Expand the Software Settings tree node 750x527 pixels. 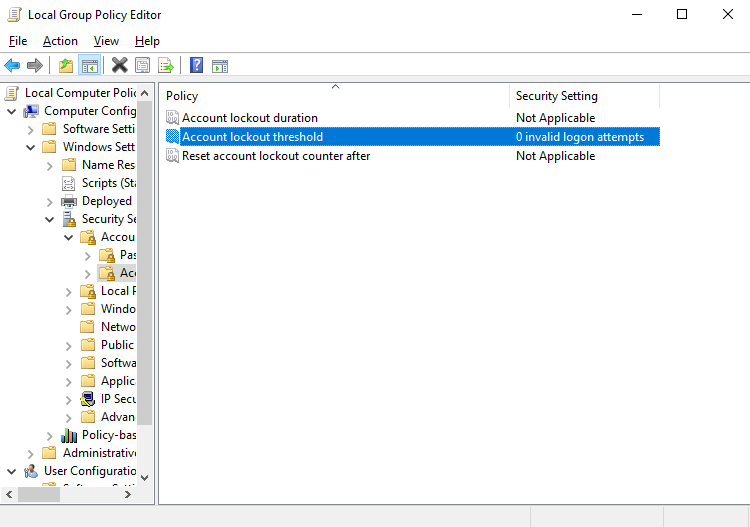[x=30, y=129]
